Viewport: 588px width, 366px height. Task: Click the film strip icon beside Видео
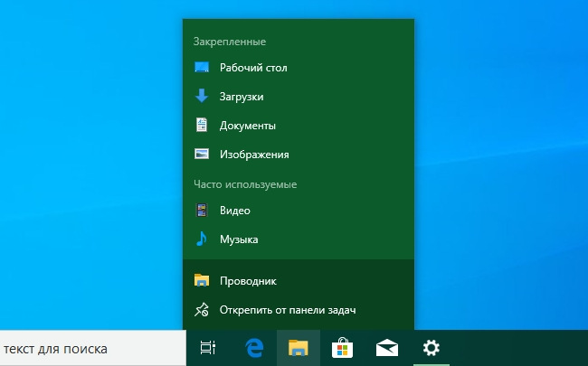coord(202,211)
